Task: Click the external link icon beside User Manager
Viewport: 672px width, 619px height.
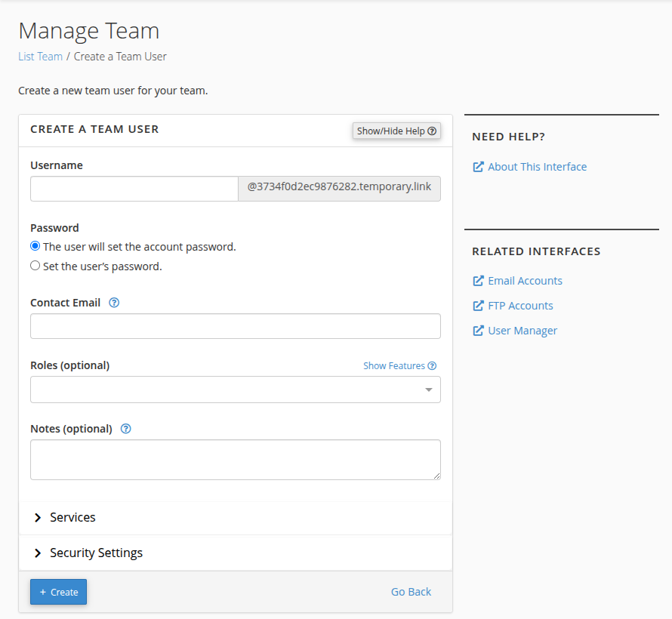Action: click(x=478, y=331)
